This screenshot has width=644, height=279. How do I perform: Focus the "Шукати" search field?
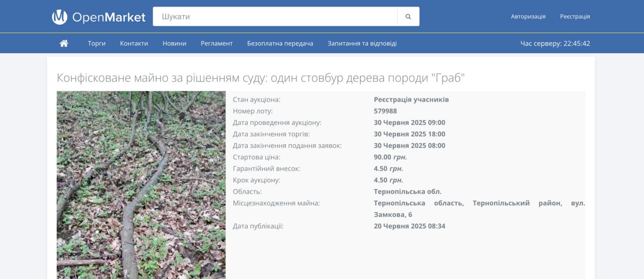275,17
